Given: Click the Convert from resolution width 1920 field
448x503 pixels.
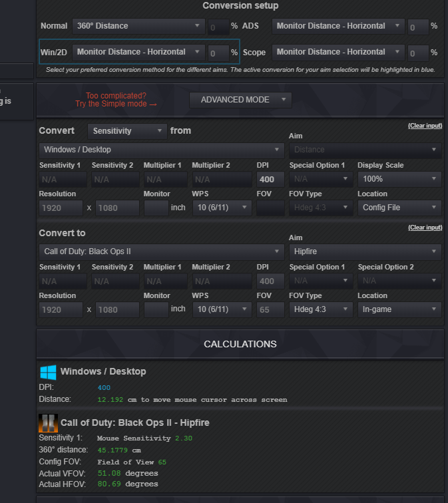Looking at the screenshot, I should [61, 208].
